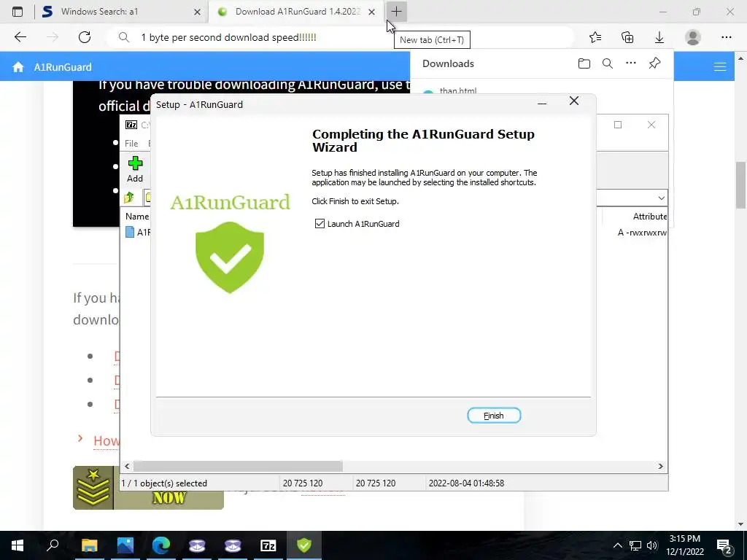
Task: Go back with the browser back arrow
Action: tap(20, 37)
